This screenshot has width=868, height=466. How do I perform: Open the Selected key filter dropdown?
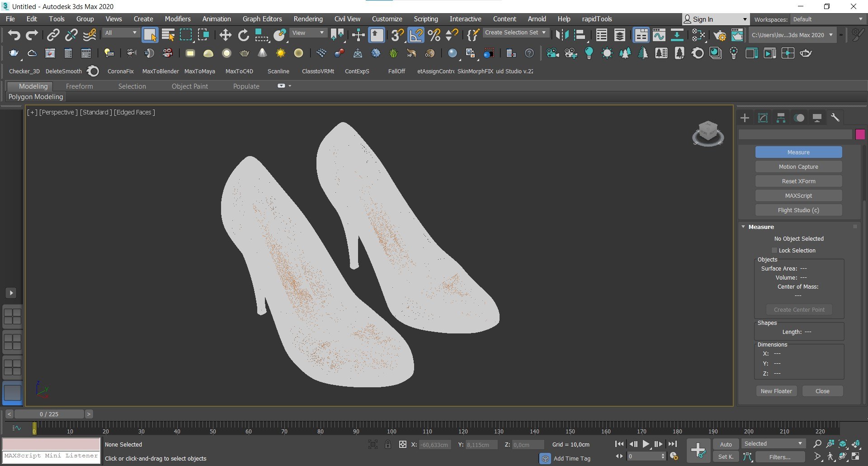point(773,444)
